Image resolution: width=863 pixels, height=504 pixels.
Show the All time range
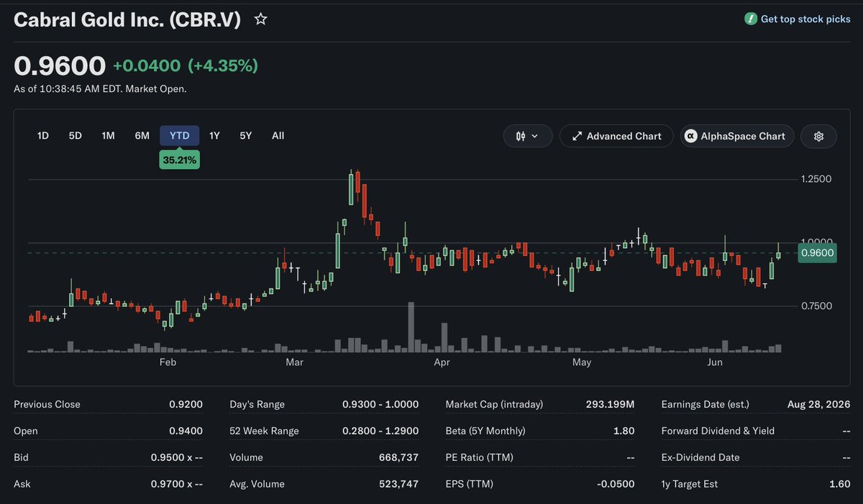pos(278,135)
